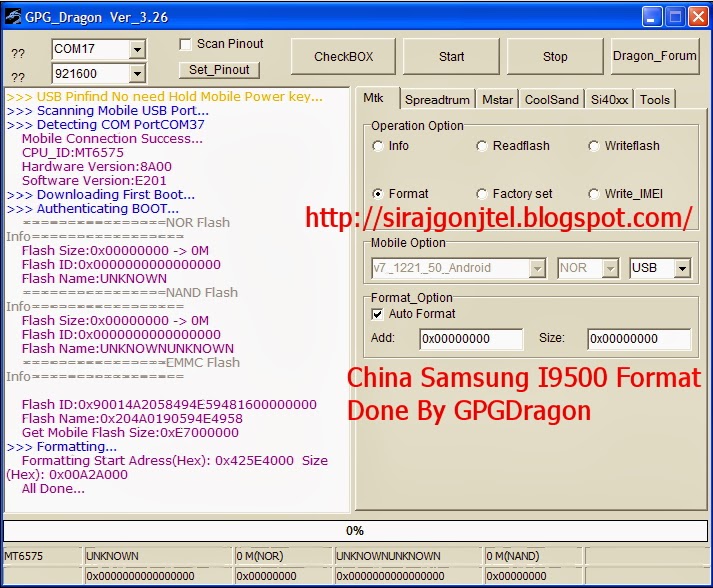Click the '0 M(NAND)' status bar cell
713x588 pixels.
pyautogui.click(x=532, y=556)
